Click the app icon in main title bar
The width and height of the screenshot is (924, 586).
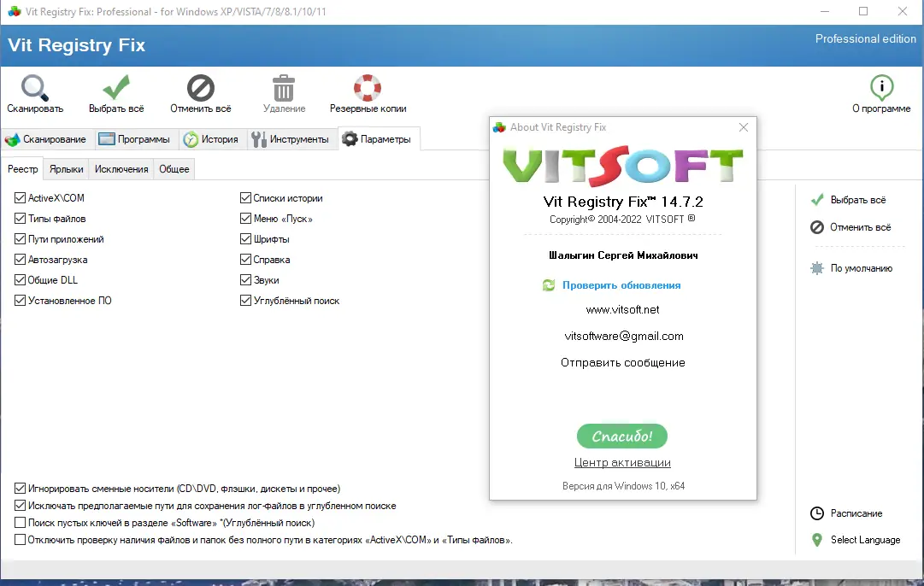coord(15,11)
